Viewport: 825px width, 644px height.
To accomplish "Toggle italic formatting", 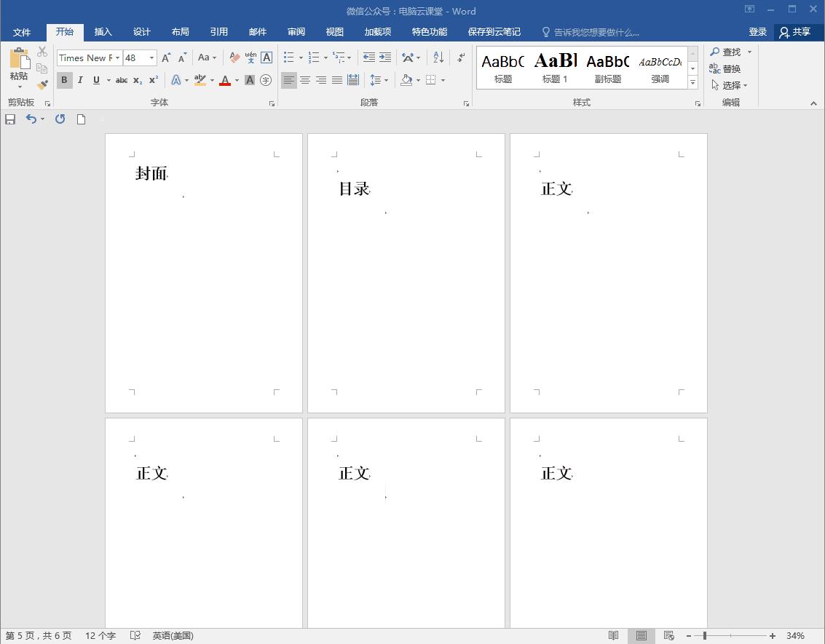I will tap(81, 79).
